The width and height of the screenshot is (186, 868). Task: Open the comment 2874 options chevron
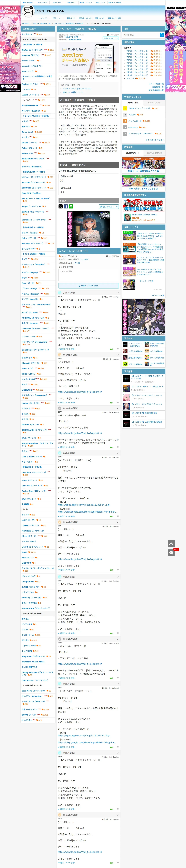[117, 577]
